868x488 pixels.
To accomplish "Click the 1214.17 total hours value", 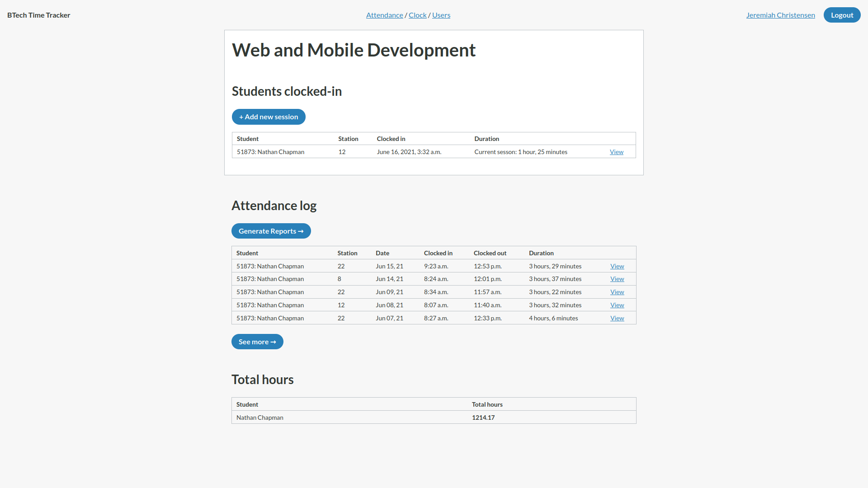I will [483, 418].
